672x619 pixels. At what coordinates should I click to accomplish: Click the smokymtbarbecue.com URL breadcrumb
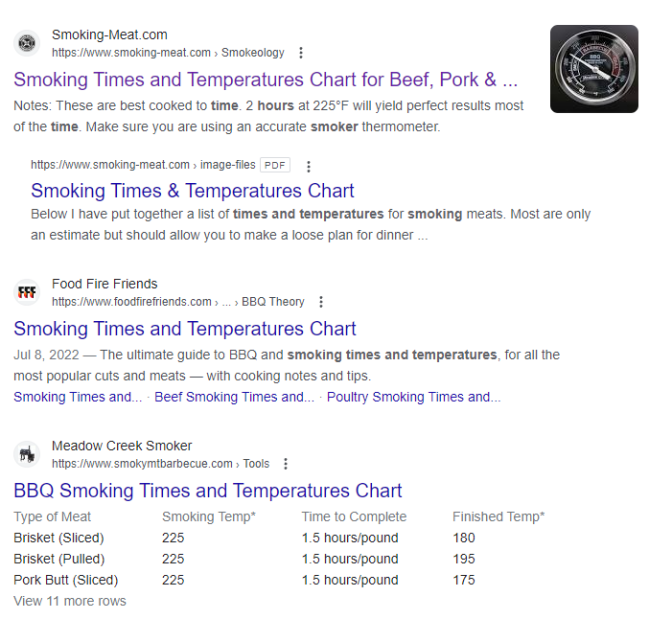pyautogui.click(x=160, y=464)
